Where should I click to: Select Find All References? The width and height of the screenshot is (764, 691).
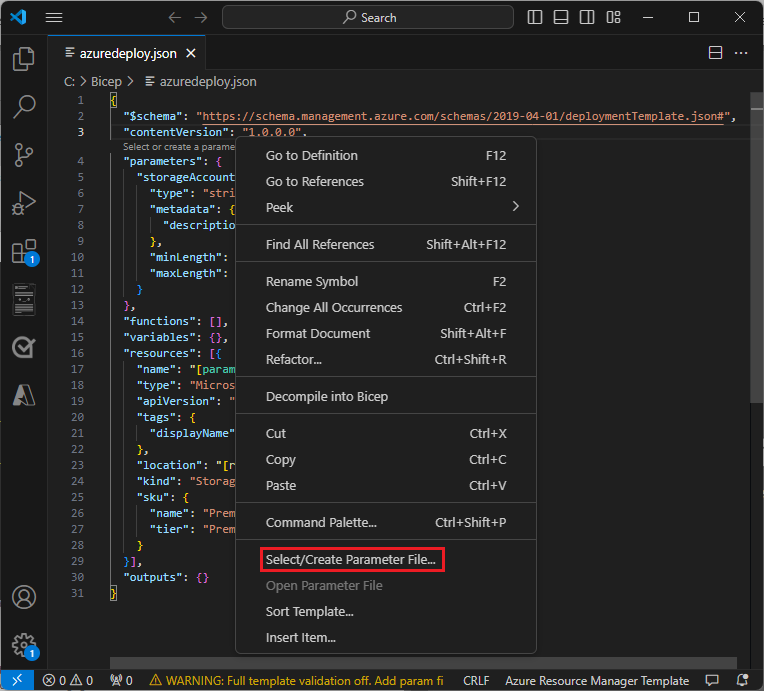[x=386, y=244]
